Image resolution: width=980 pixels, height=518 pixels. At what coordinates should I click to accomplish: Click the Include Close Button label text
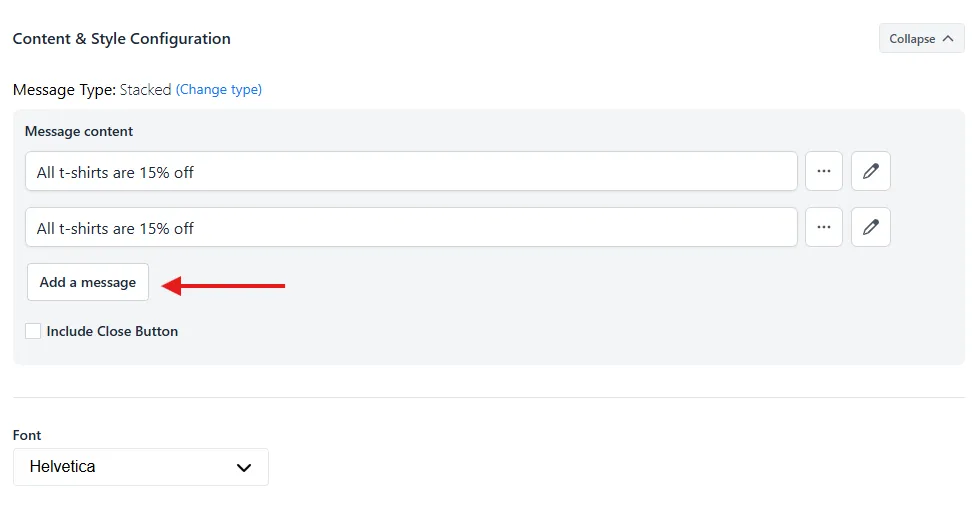click(x=112, y=331)
